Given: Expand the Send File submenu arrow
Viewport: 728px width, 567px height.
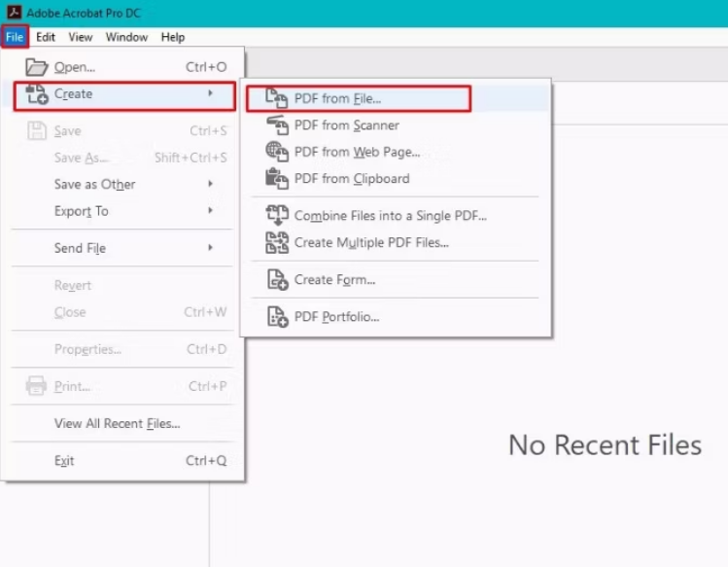Looking at the screenshot, I should click(x=210, y=248).
